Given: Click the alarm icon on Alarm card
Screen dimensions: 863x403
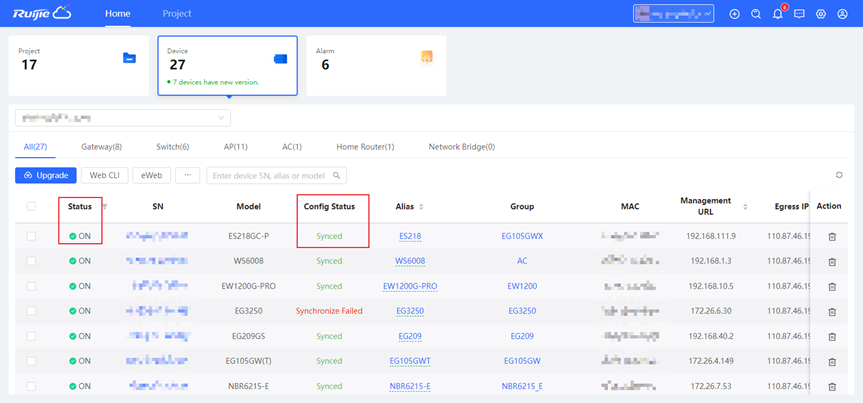Looking at the screenshot, I should [427, 57].
